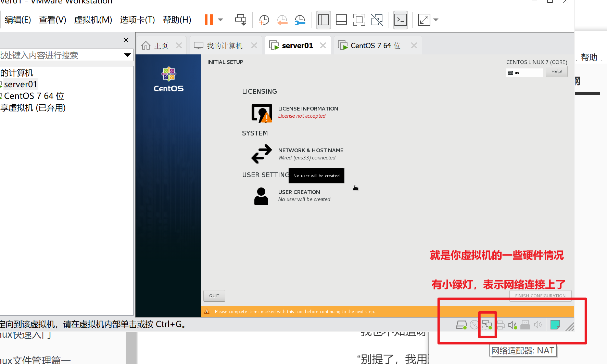The height and width of the screenshot is (364, 607).
Task: Click the QUIT button in setup
Action: (x=214, y=296)
